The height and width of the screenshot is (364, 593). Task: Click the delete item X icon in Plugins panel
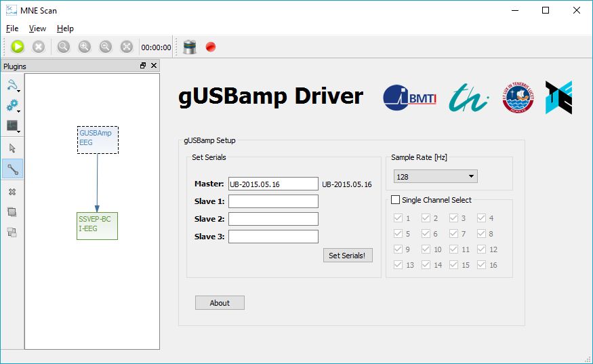12,192
